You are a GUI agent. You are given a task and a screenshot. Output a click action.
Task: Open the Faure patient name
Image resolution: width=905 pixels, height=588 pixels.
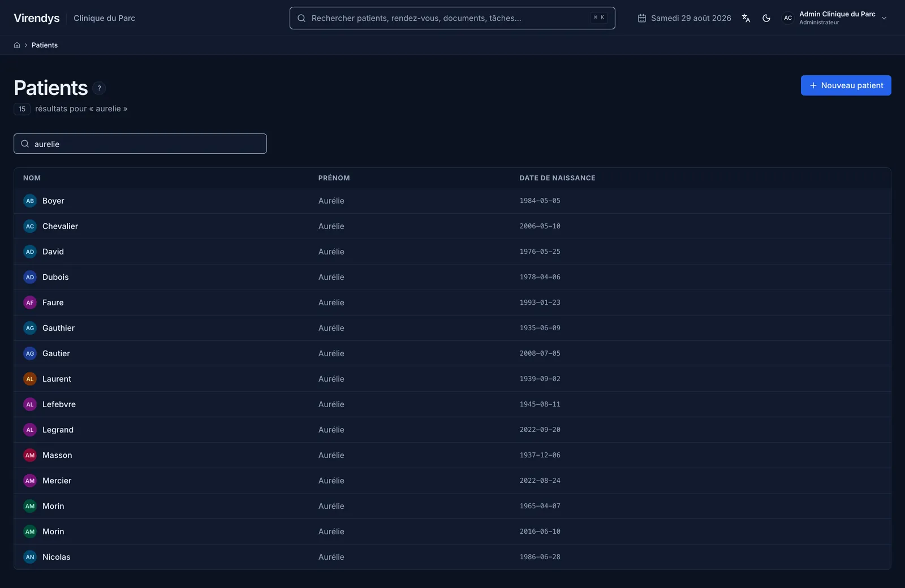tap(53, 302)
